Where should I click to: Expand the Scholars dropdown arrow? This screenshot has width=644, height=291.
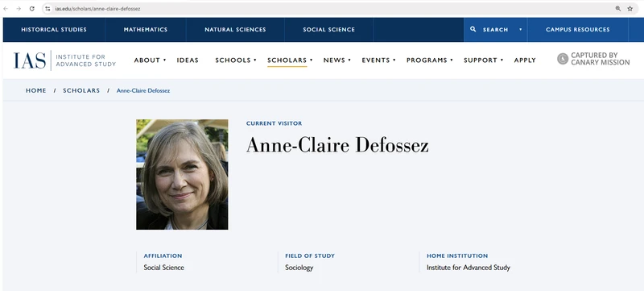(x=312, y=60)
